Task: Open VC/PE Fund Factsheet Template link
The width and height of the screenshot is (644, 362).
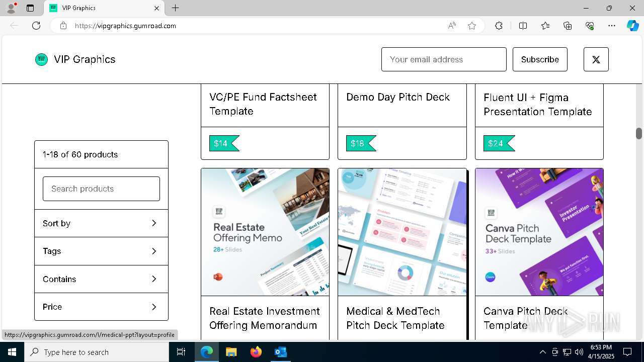Action: click(x=263, y=104)
